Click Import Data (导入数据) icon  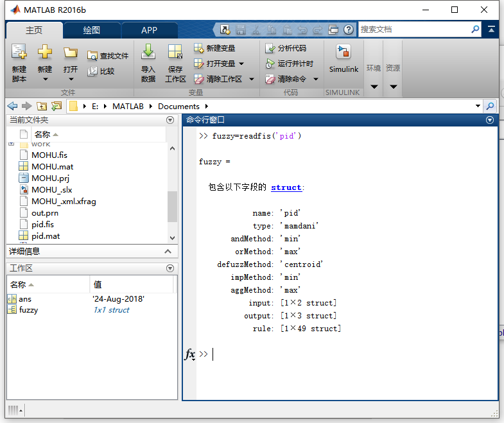pyautogui.click(x=148, y=52)
